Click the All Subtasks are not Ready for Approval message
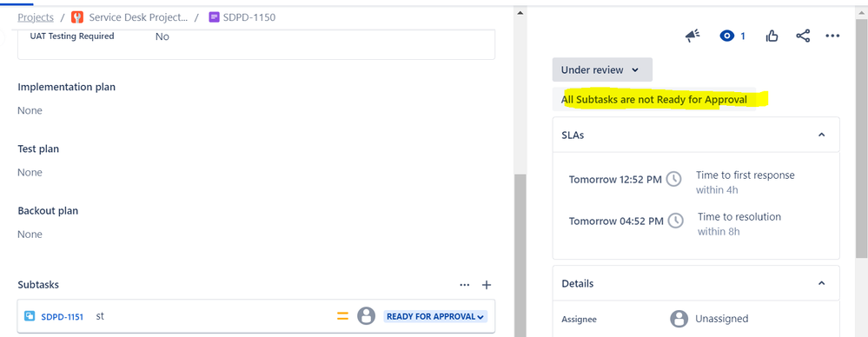Screen dimensions: 868x337 coord(653,100)
